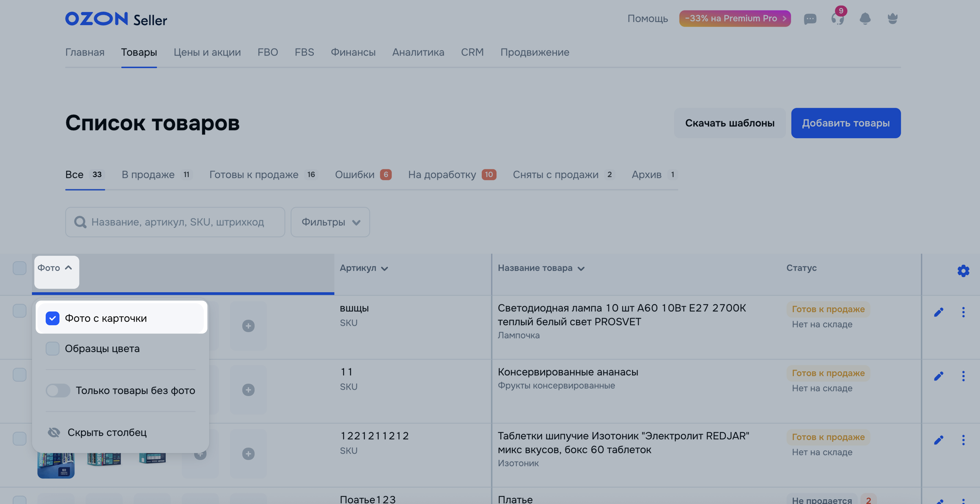
Task: Add photo with plus in 11 row
Action: tap(248, 390)
